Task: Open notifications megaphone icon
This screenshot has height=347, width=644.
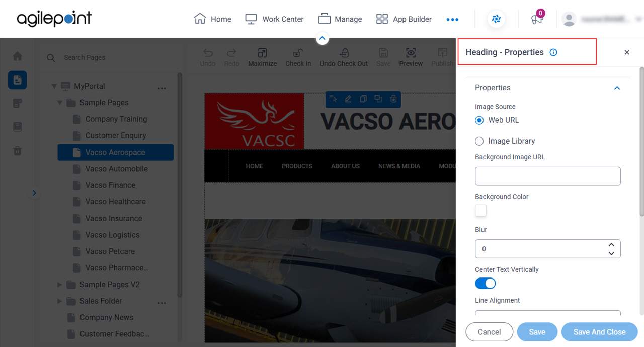Action: click(x=537, y=19)
